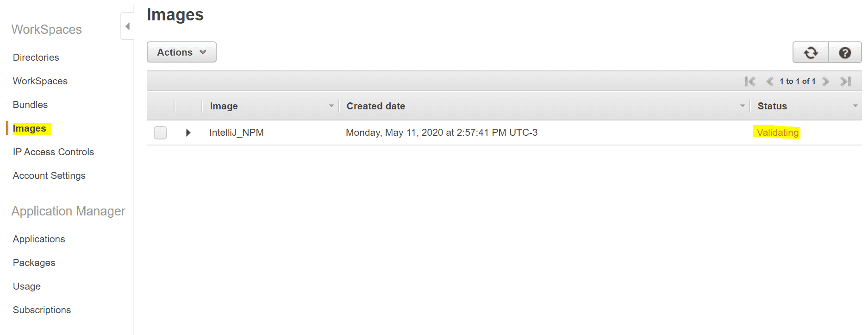Click the refresh icon button

pos(811,53)
